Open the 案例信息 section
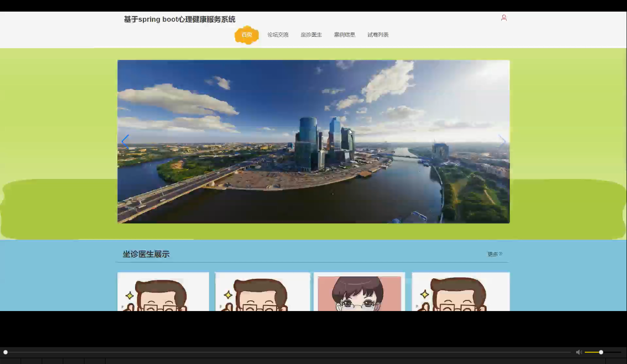Screen dimensions: 627x364 pos(344,35)
